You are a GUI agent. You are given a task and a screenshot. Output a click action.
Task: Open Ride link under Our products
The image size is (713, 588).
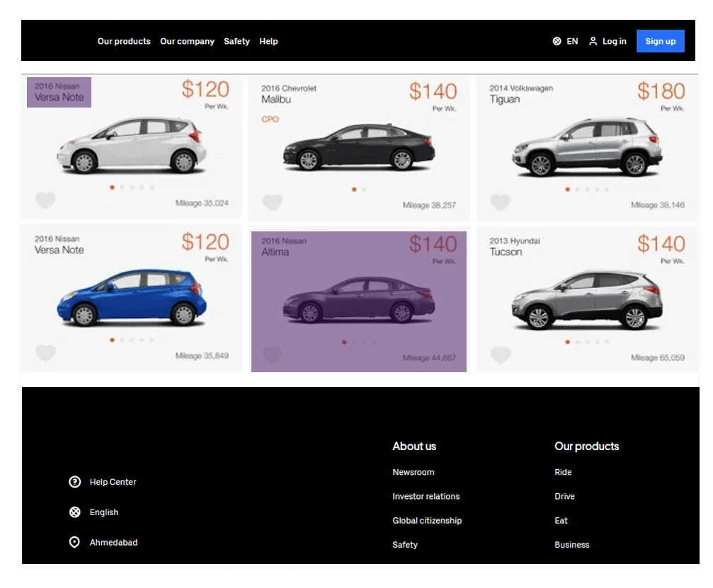563,472
